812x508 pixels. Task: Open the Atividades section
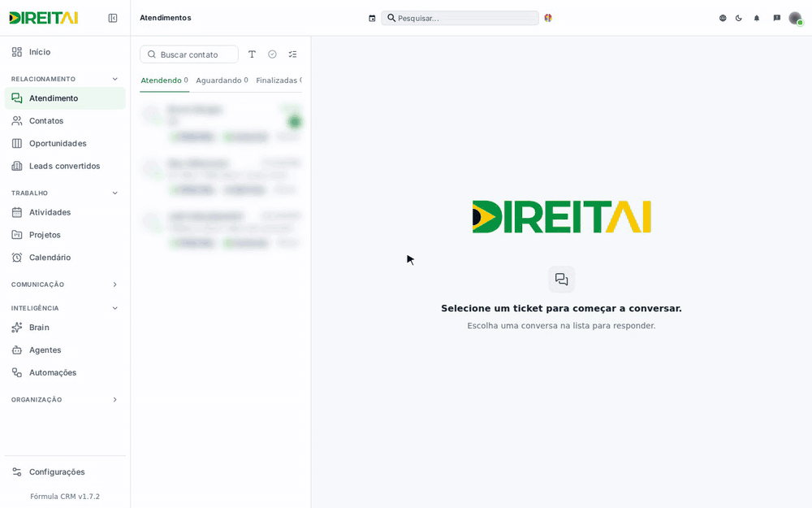pos(65,212)
